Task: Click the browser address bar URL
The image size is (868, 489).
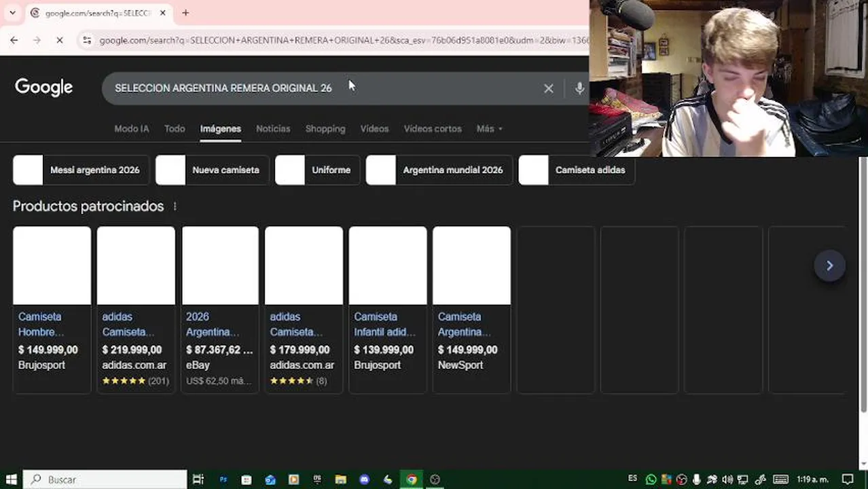Action: (343, 41)
